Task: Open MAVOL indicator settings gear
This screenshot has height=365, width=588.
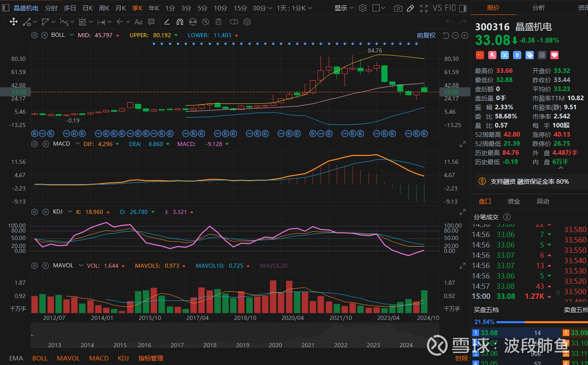Action: [x=34, y=266]
